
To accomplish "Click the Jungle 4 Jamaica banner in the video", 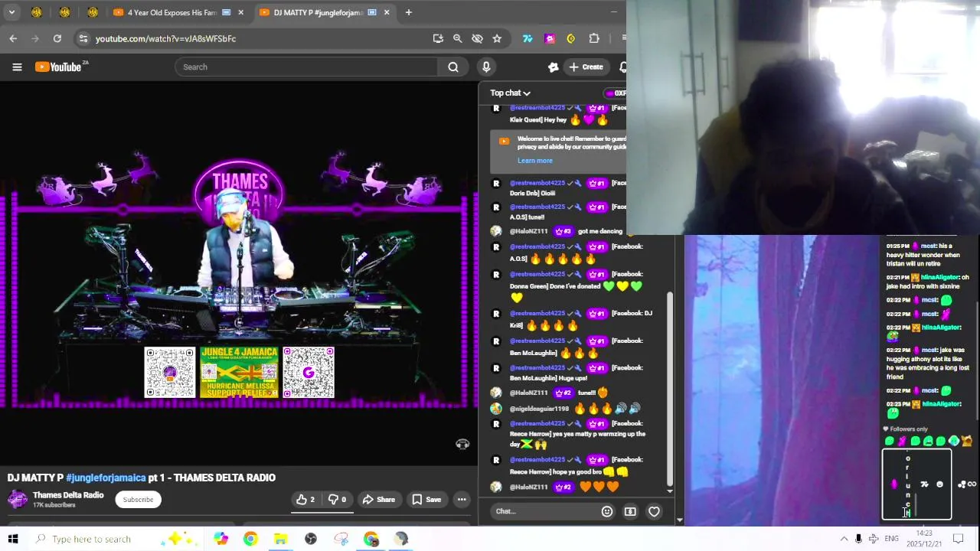I will tap(240, 373).
